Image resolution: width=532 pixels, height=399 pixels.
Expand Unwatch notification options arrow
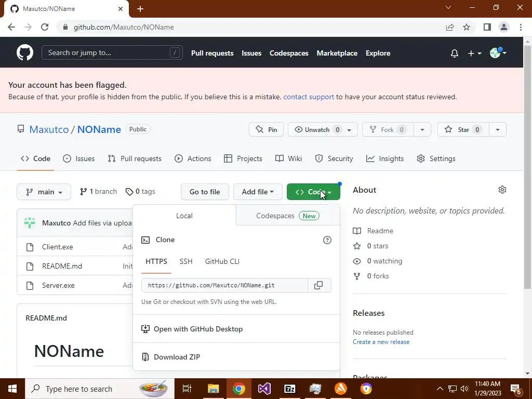(x=349, y=130)
